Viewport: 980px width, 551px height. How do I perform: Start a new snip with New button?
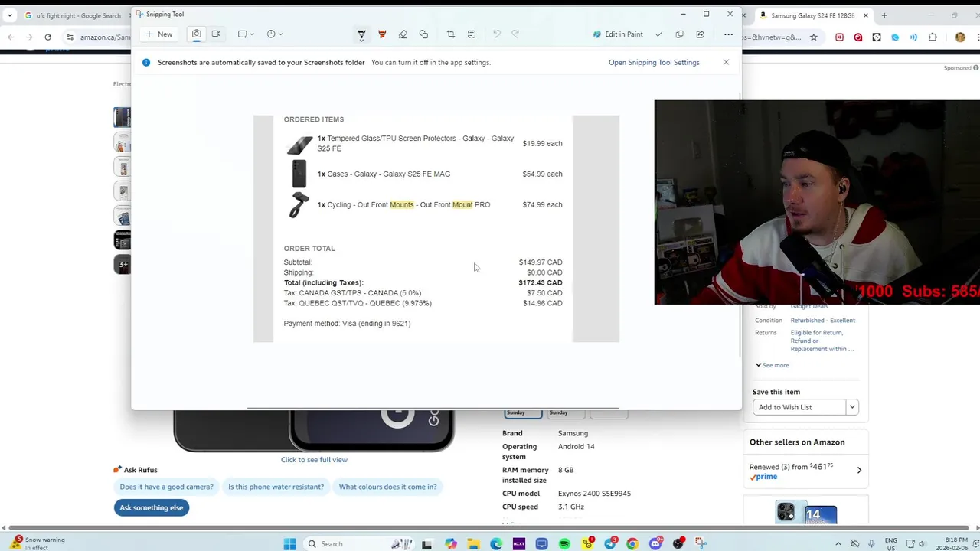tap(159, 34)
